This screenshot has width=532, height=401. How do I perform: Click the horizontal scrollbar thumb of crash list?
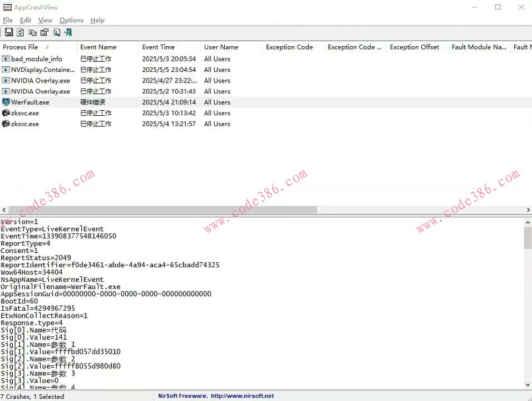click(x=162, y=210)
